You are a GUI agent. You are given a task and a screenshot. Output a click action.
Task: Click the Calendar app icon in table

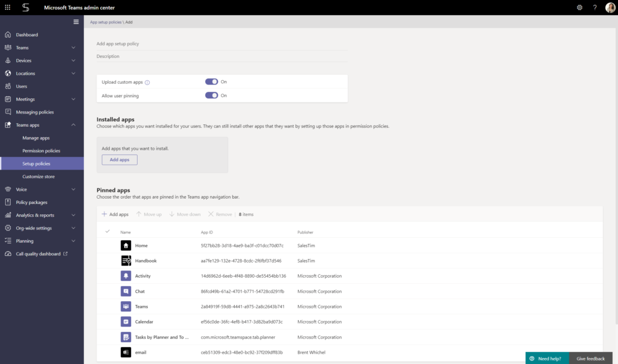click(x=126, y=322)
